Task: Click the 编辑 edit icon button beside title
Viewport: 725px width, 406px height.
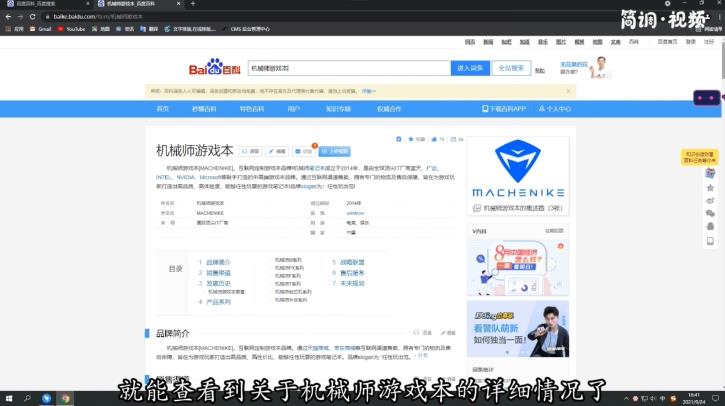Action: click(276, 151)
